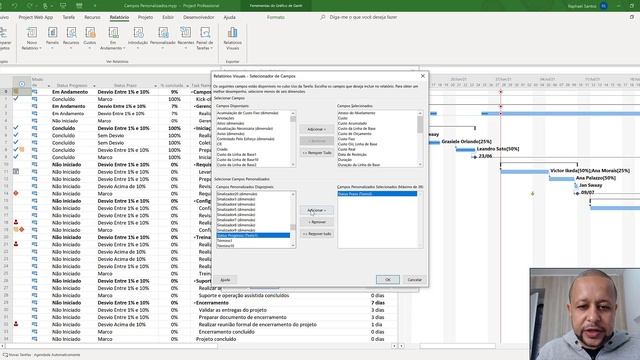Click the Leandro Sato[50%] Gantt bar
Viewport: 640px width, 360px height.
tap(465, 150)
